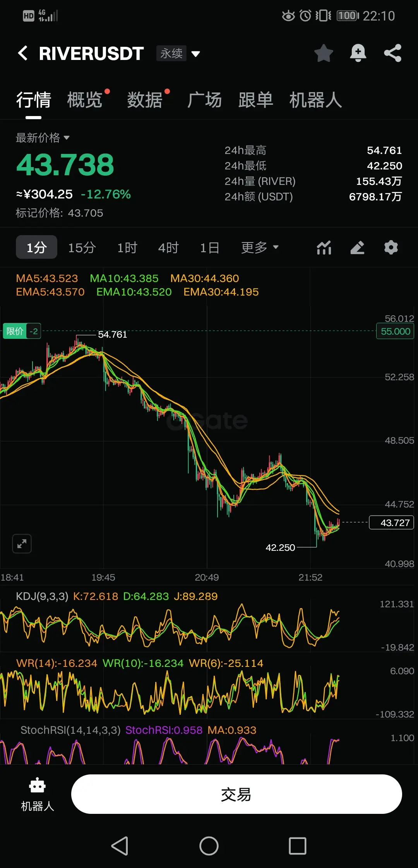Share this market with share icon

coord(392,53)
